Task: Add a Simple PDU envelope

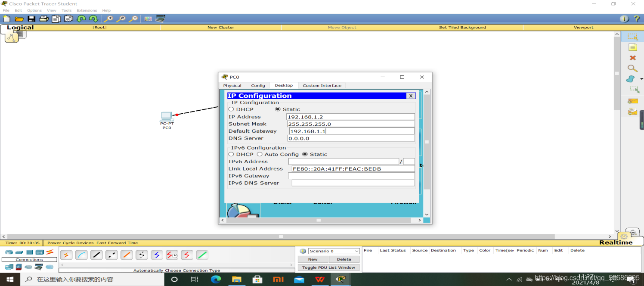Action: pyautogui.click(x=632, y=101)
